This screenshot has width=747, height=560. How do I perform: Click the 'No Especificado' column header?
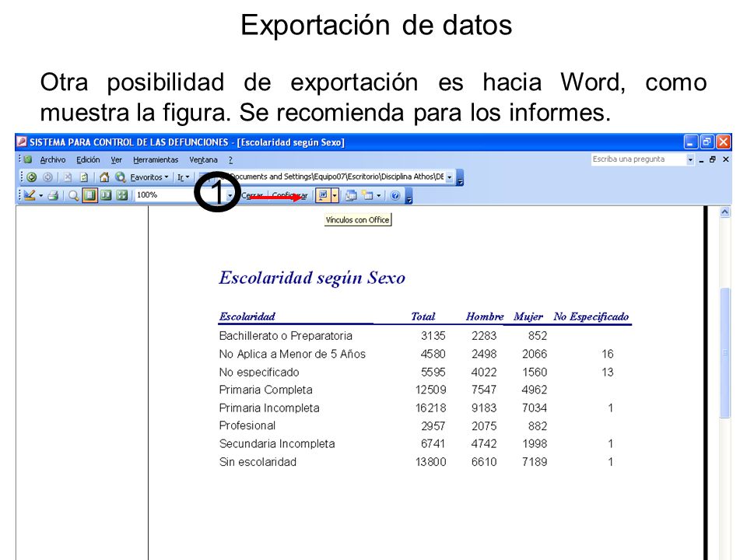click(591, 317)
